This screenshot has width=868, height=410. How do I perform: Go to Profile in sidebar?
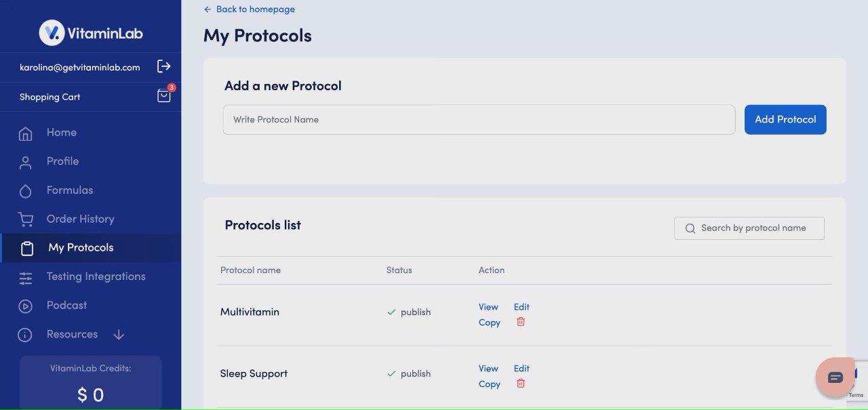coord(62,161)
